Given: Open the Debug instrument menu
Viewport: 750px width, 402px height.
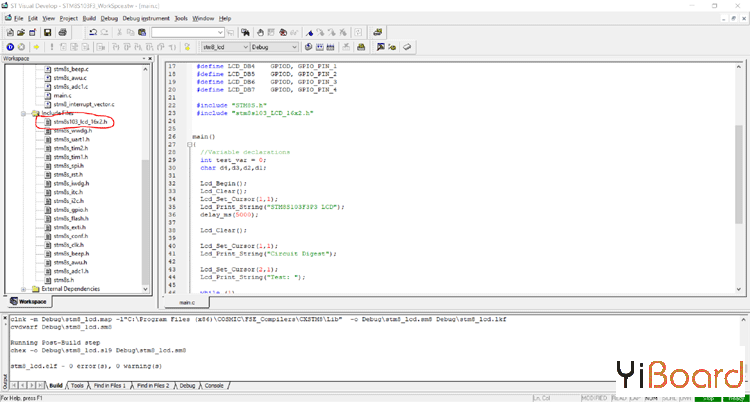Looking at the screenshot, I should point(146,18).
